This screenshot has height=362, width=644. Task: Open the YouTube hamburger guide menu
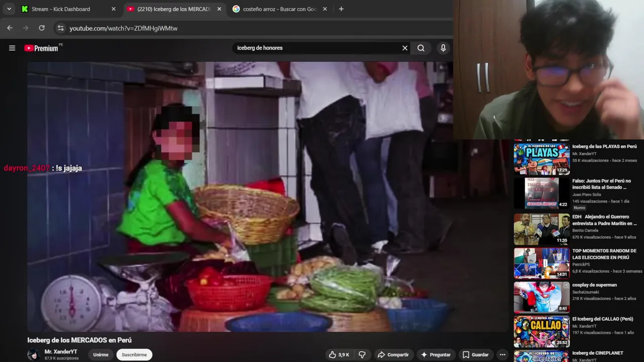click(x=12, y=48)
